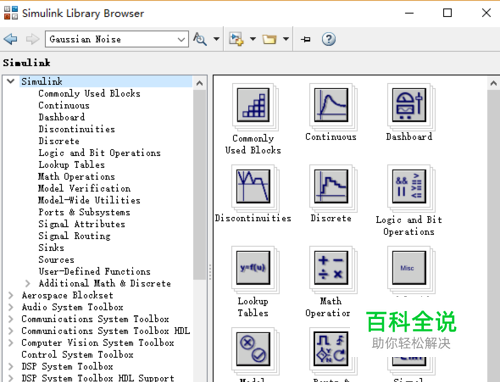Select Sinks in the tree

pyautogui.click(x=51, y=248)
